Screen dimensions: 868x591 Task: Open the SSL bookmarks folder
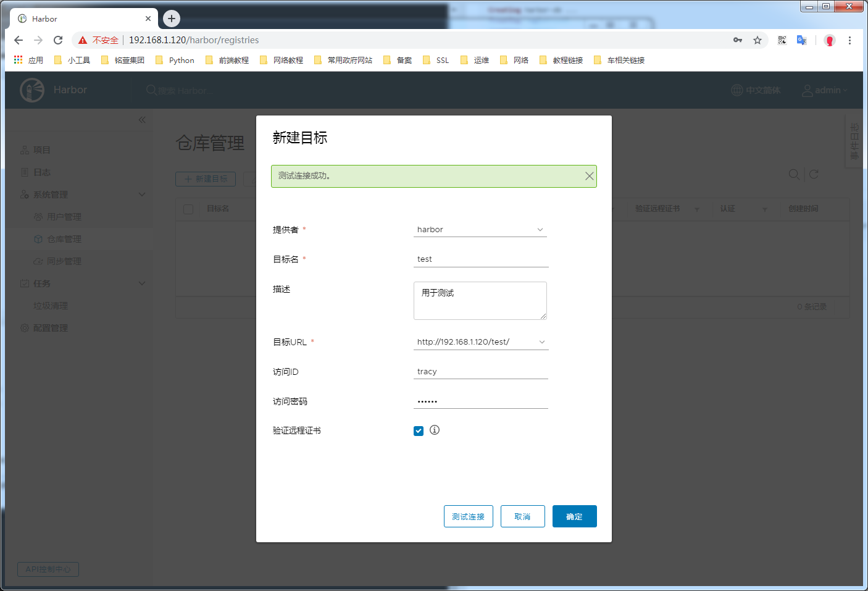(436, 61)
